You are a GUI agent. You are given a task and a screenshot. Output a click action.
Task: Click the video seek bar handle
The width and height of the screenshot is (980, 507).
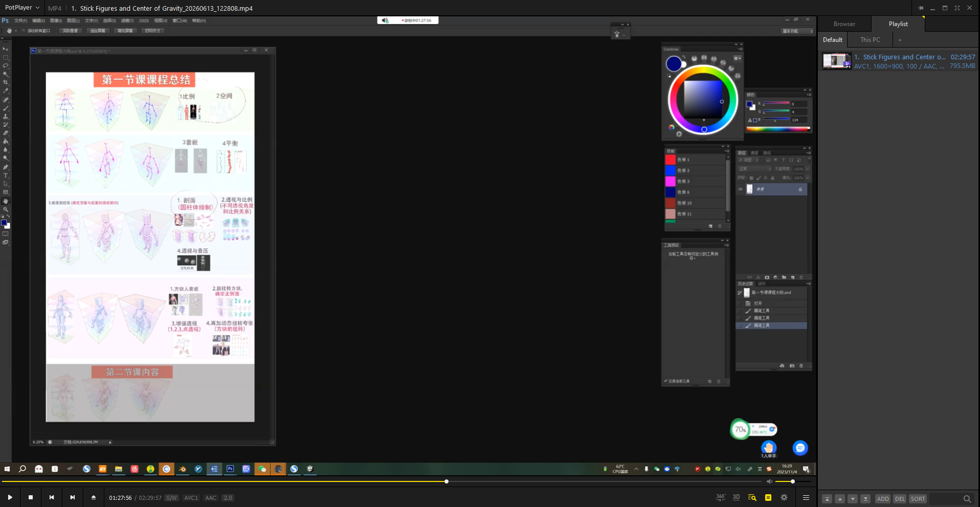[x=447, y=481]
